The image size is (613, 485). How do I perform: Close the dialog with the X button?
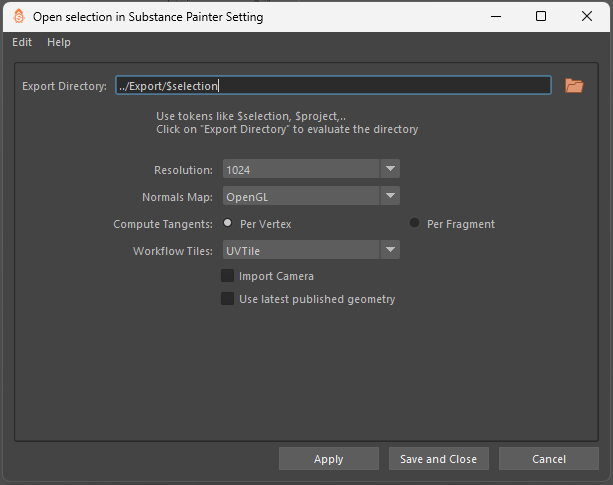(587, 16)
